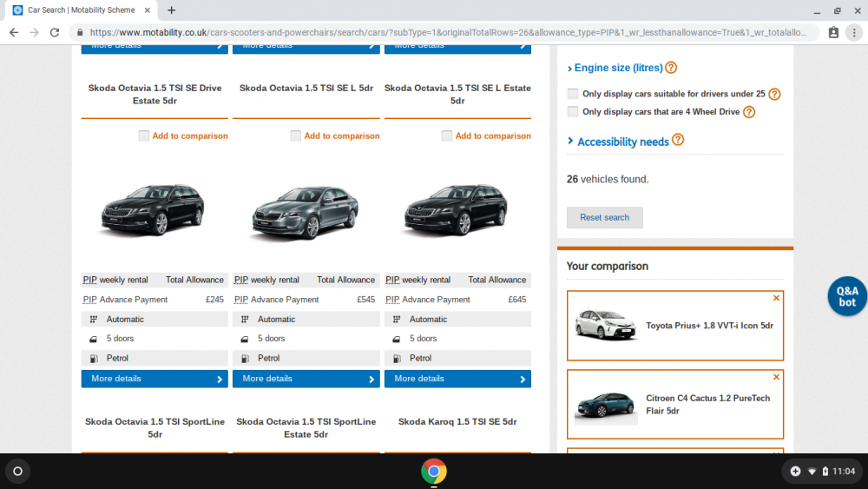Open More details for Octavia SE Drive Estate
This screenshot has width=868, height=489.
coord(155,379)
